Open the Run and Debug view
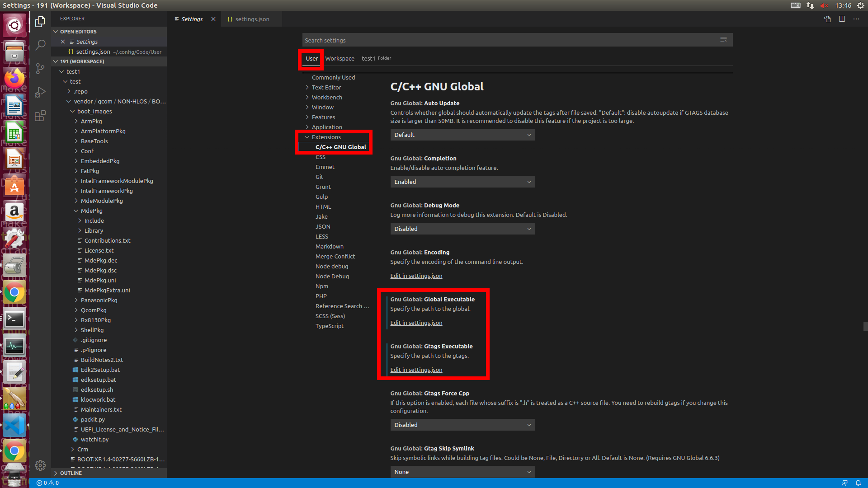This screenshot has width=868, height=488. click(40, 92)
